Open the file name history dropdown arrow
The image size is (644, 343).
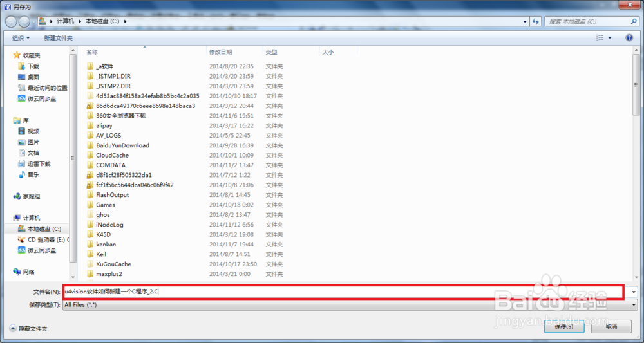pos(634,292)
